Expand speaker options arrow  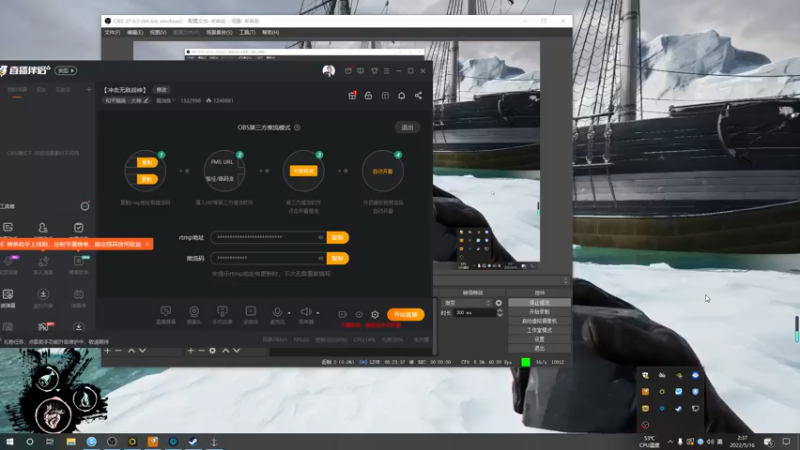click(x=317, y=313)
